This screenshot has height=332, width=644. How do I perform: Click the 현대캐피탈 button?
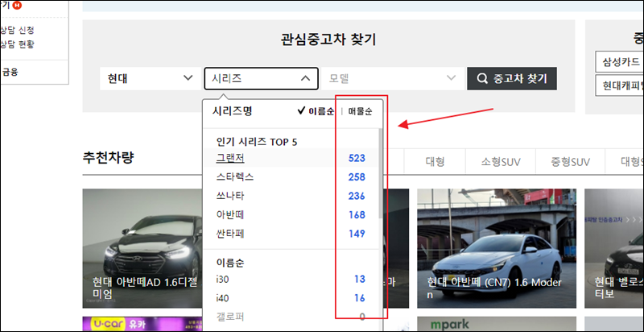(x=619, y=85)
